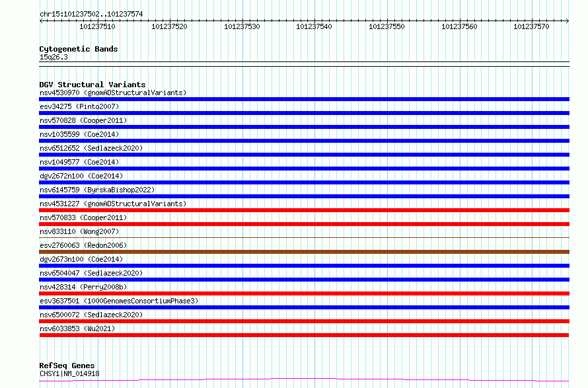Select the red bar under nsv6033853
Image resolution: width=588 pixels, height=388 pixels.
[304, 335]
